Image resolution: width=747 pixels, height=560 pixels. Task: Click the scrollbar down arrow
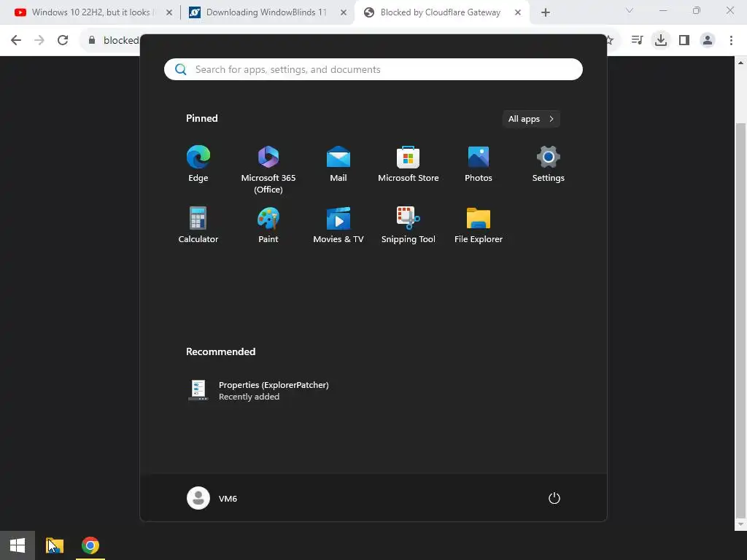(x=740, y=524)
